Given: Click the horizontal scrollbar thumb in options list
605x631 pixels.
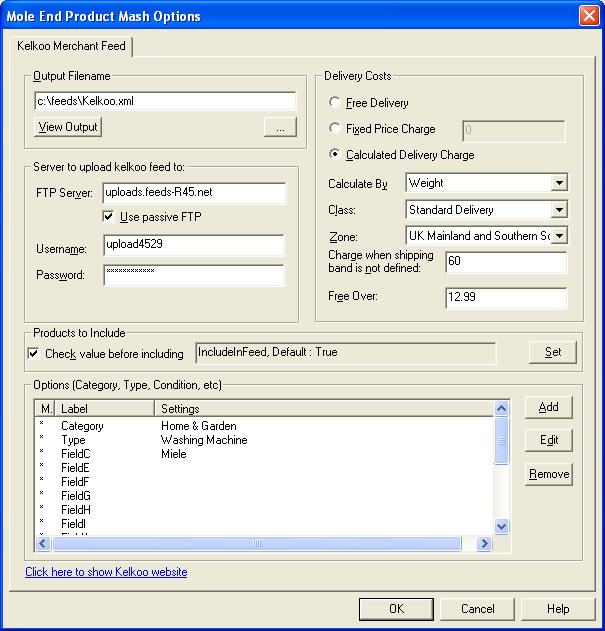Looking at the screenshot, I should point(257,544).
